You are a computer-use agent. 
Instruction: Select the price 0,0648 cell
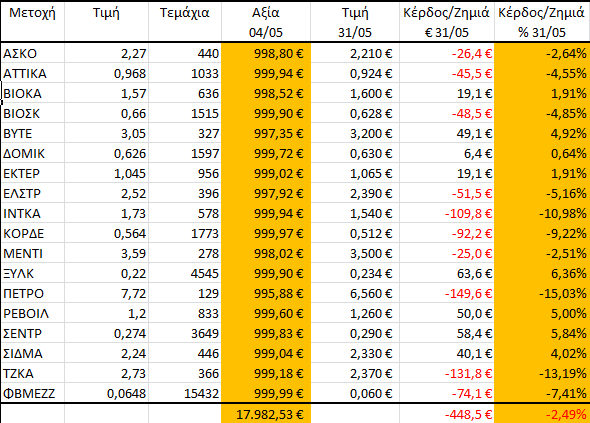click(x=106, y=393)
